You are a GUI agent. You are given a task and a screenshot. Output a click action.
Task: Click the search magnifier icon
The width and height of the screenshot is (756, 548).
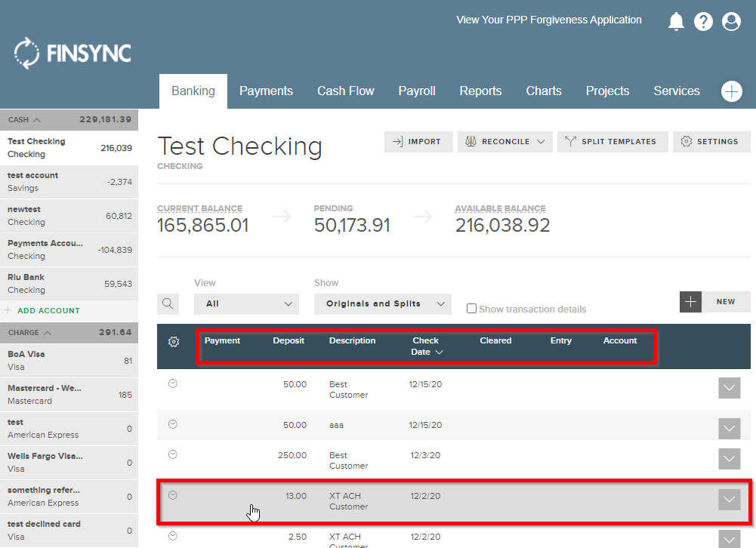168,303
